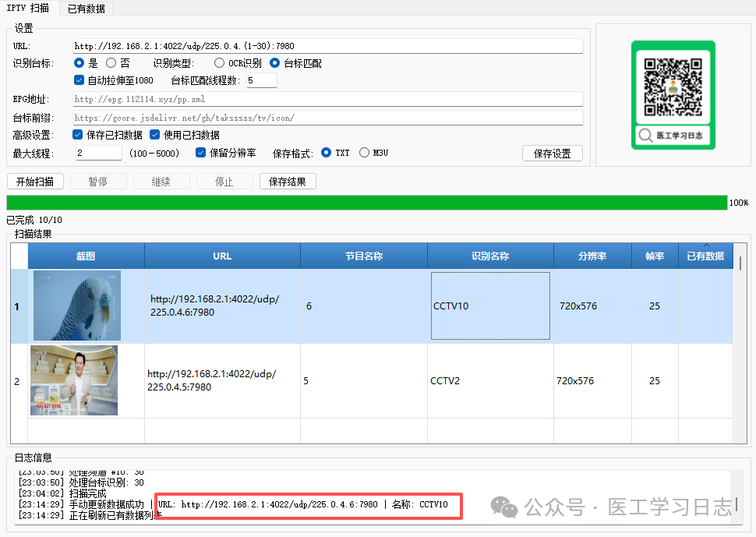Click the parrot screenshot thumbnail in row 1
Image resolution: width=756 pixels, height=537 pixels.
[77, 306]
